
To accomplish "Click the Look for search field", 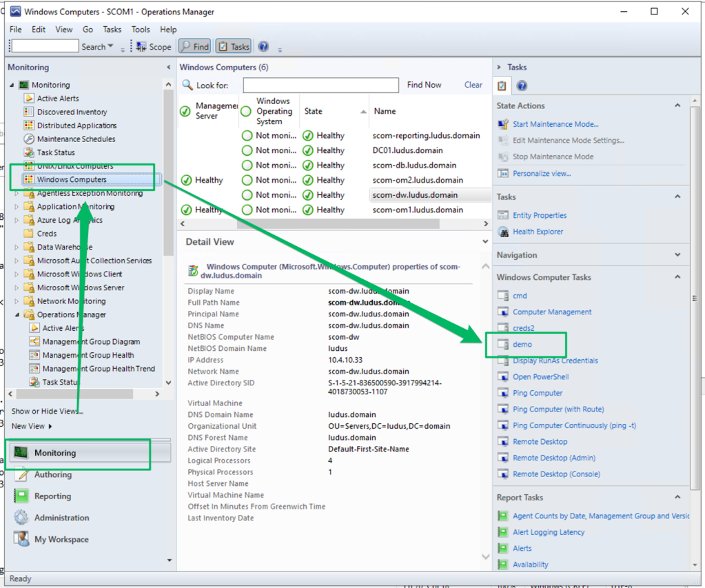I will tap(320, 85).
